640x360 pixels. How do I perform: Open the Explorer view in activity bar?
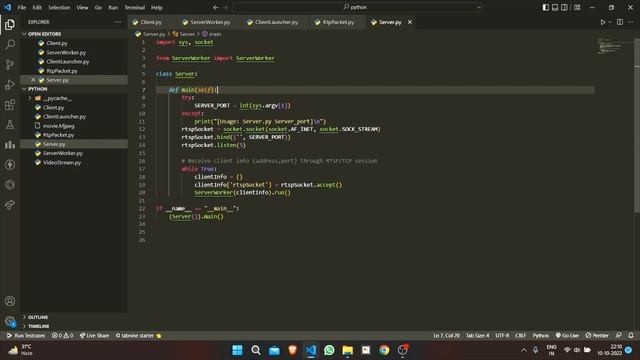click(x=10, y=24)
